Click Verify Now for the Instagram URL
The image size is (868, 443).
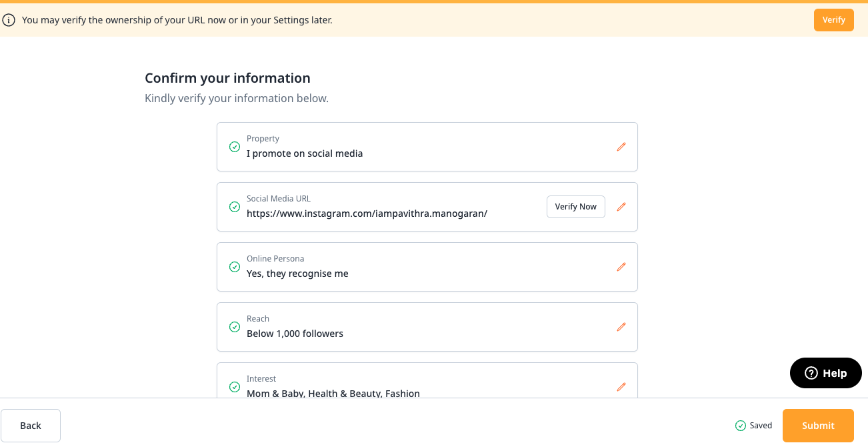pyautogui.click(x=576, y=207)
